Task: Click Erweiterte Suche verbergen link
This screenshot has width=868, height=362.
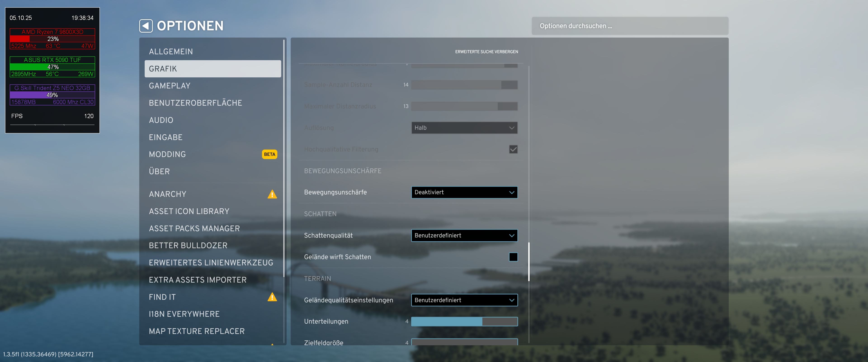Action: tap(486, 52)
